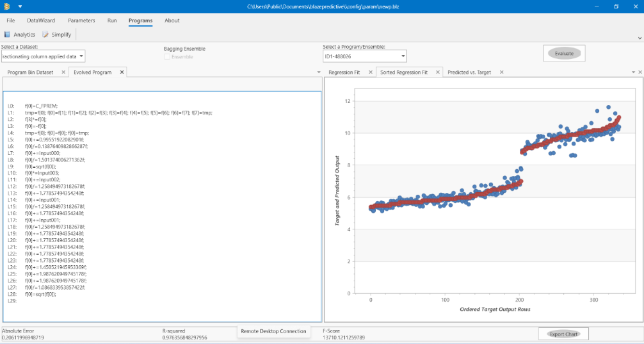Screen dimensions: 644x344
Task: Open the quick access dropdown arrow in title bar
Action: pos(20,6)
